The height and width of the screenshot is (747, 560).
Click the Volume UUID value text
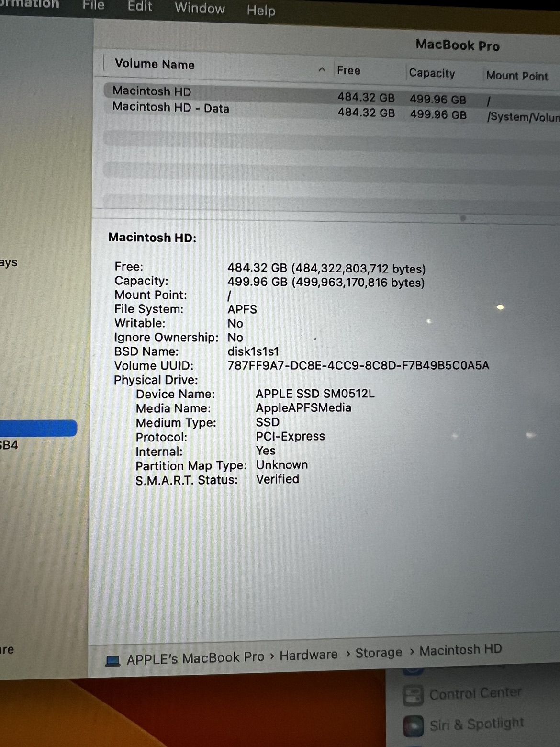[x=358, y=366]
